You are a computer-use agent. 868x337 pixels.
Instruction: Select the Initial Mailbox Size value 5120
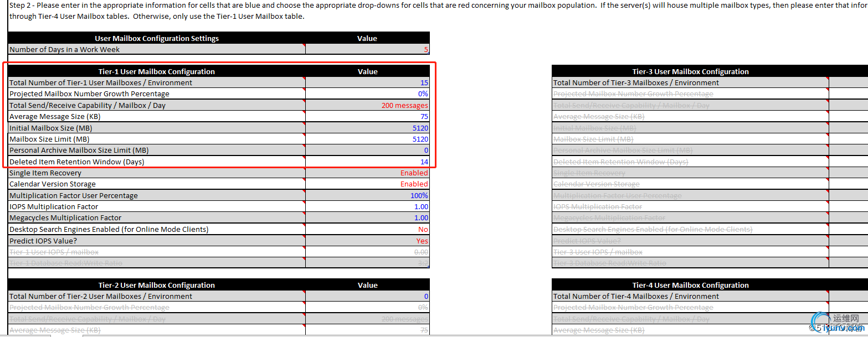(x=367, y=128)
